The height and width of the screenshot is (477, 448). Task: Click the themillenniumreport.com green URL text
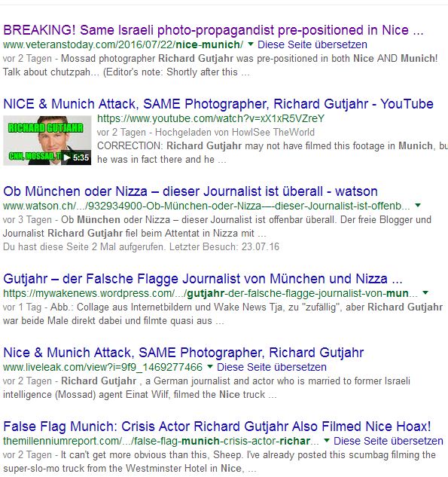(161, 441)
